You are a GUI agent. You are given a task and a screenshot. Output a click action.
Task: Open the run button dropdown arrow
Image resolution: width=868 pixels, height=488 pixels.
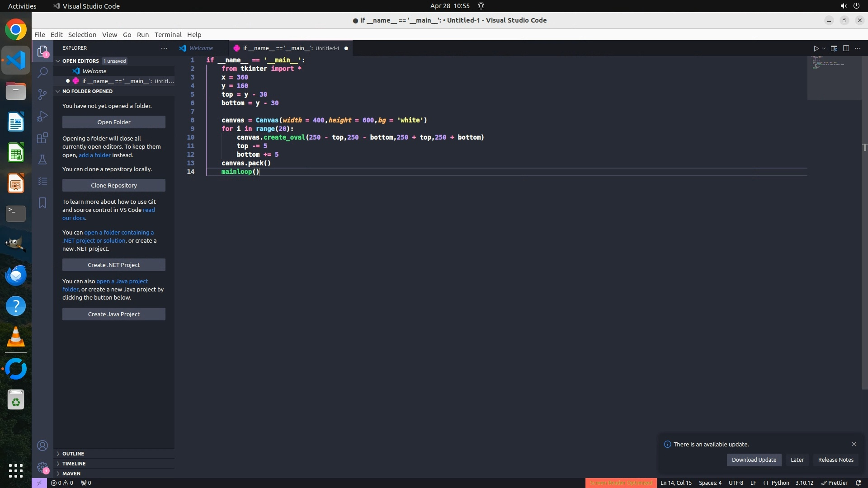tap(824, 48)
